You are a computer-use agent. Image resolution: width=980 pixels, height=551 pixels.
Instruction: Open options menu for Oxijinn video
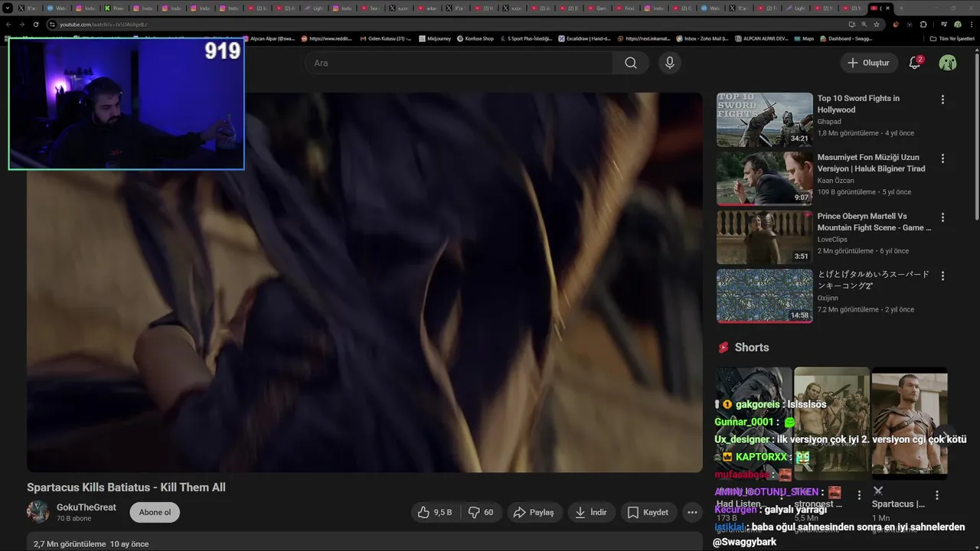click(x=942, y=276)
